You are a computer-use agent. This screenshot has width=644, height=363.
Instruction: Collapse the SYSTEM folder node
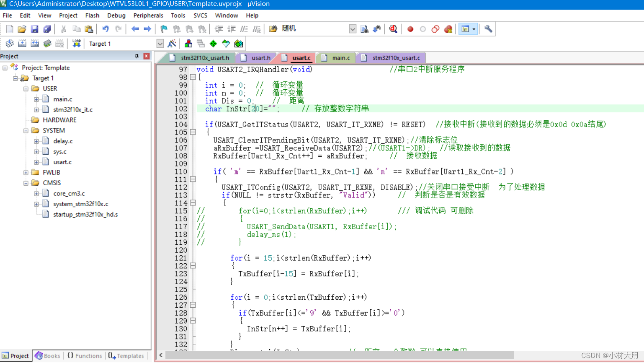[x=26, y=131]
